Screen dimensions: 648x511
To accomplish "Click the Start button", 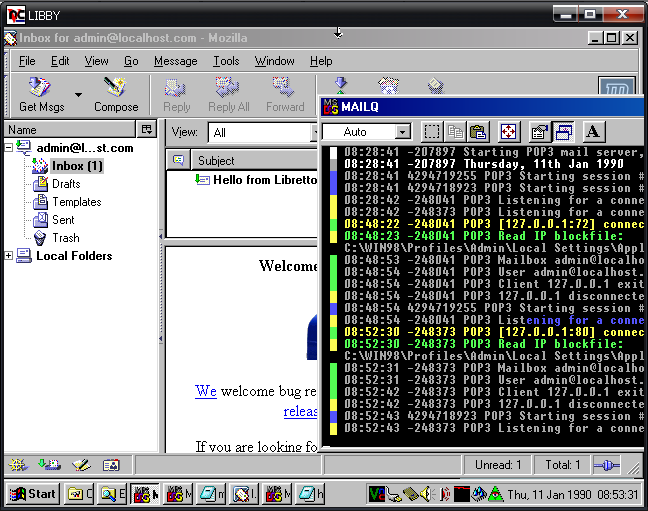I will (33, 494).
